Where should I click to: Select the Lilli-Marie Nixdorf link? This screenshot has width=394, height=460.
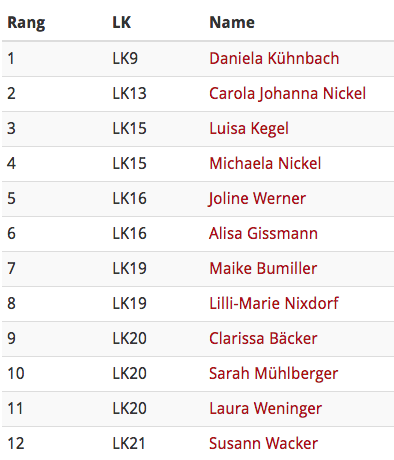(274, 303)
